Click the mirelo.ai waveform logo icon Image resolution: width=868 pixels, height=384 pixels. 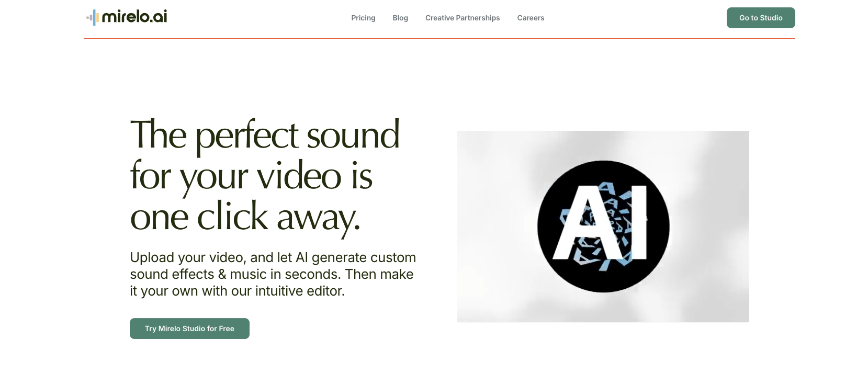click(93, 18)
